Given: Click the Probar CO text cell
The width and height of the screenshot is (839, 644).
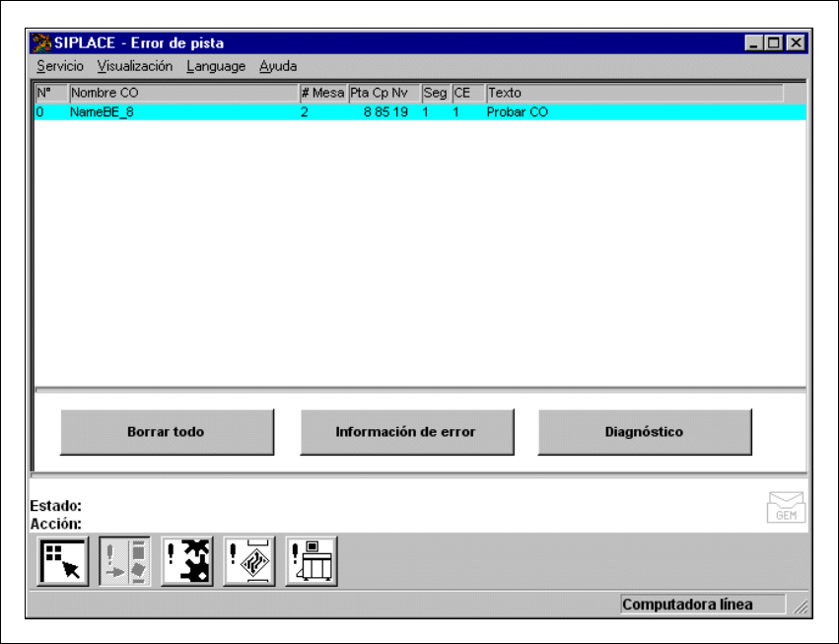Looking at the screenshot, I should [518, 112].
